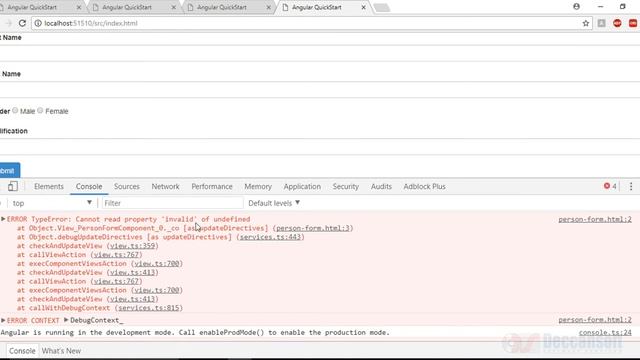This screenshot has height=360, width=640.
Task: Open the Default levels dropdown
Action: [x=274, y=203]
